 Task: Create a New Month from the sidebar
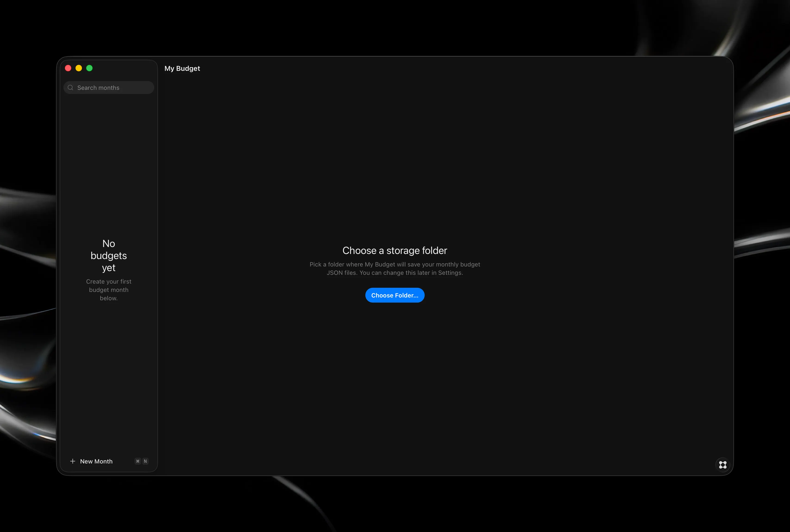click(109, 461)
